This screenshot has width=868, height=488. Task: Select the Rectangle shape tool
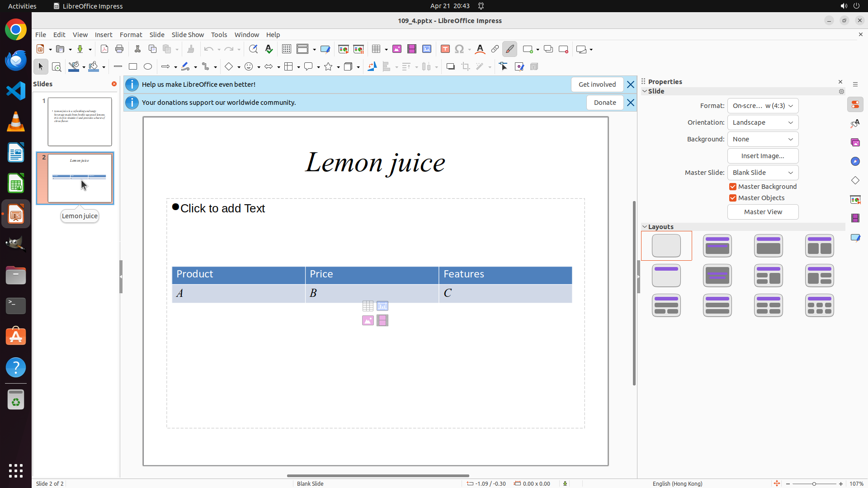[x=133, y=67]
